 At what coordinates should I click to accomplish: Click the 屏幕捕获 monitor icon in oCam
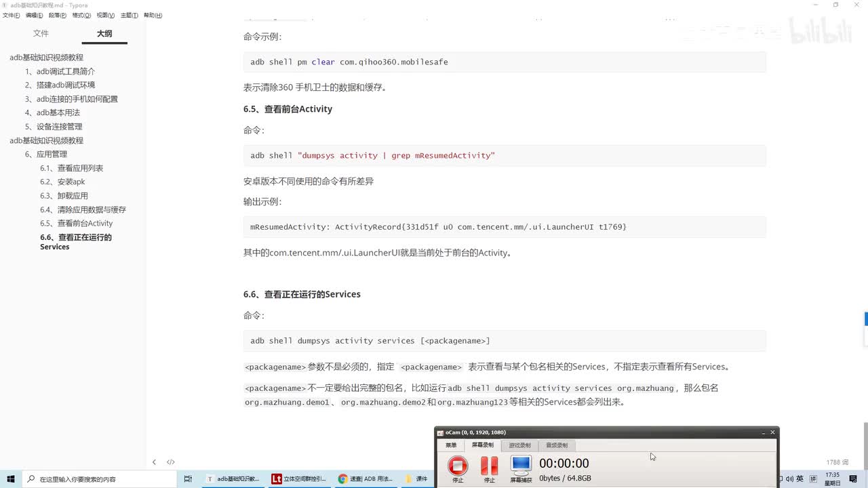[521, 465]
